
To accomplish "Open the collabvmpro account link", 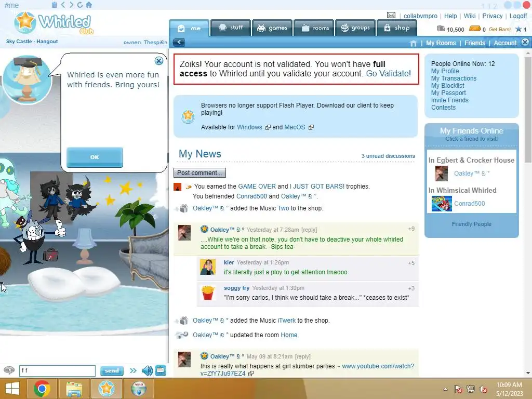I will (420, 16).
